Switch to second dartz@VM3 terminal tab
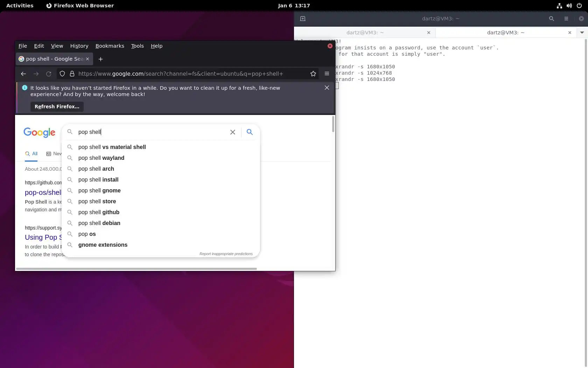The image size is (588, 368). (x=506, y=33)
